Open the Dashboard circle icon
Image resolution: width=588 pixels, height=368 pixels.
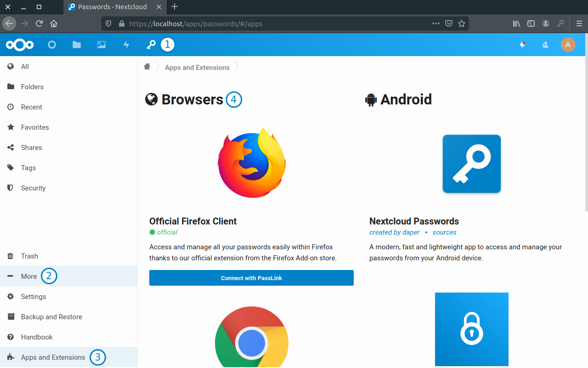pos(52,45)
